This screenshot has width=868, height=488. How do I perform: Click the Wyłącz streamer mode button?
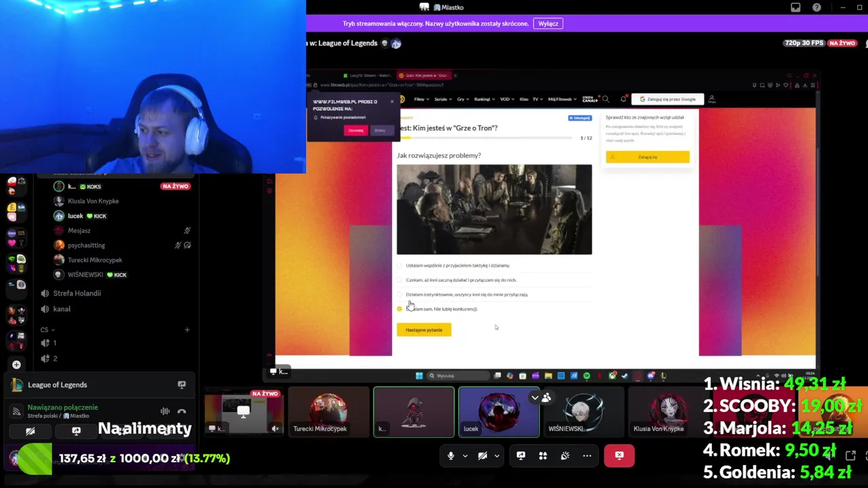[x=548, y=24]
